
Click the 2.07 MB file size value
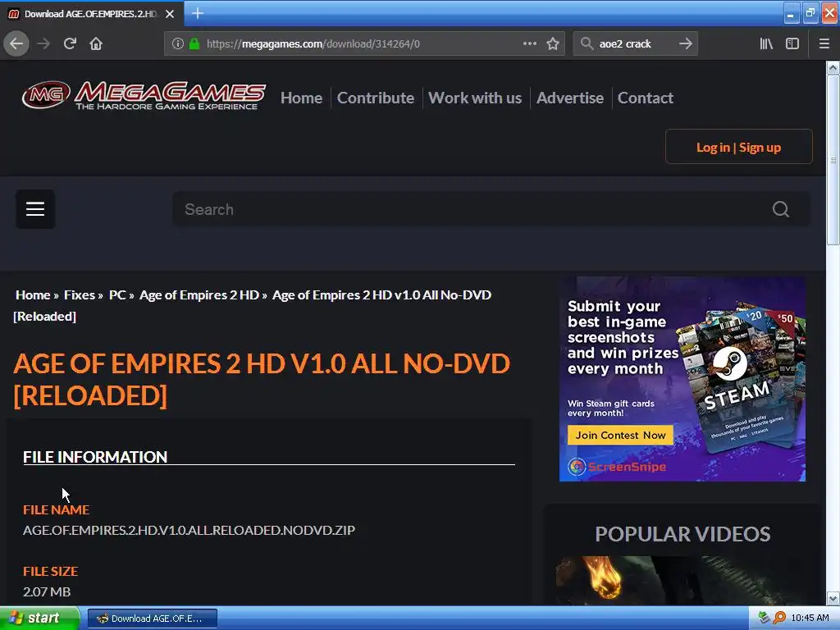[47, 591]
